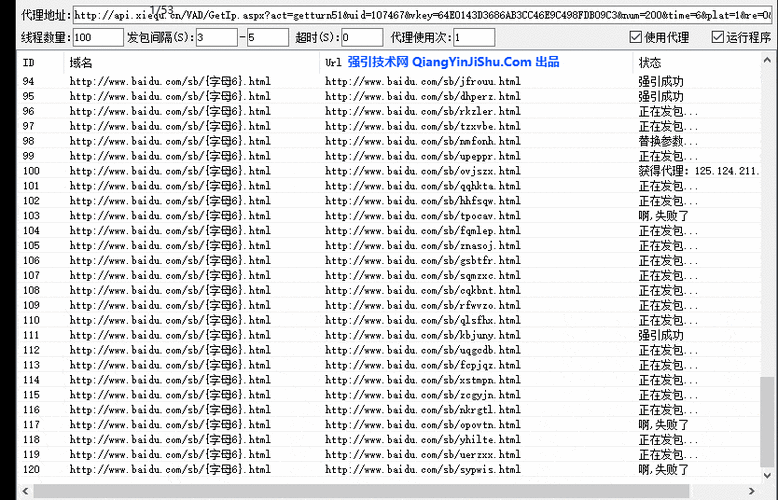Click URL ending in qqhkta.html
Screen dimensions: 778x500
[x=423, y=186]
